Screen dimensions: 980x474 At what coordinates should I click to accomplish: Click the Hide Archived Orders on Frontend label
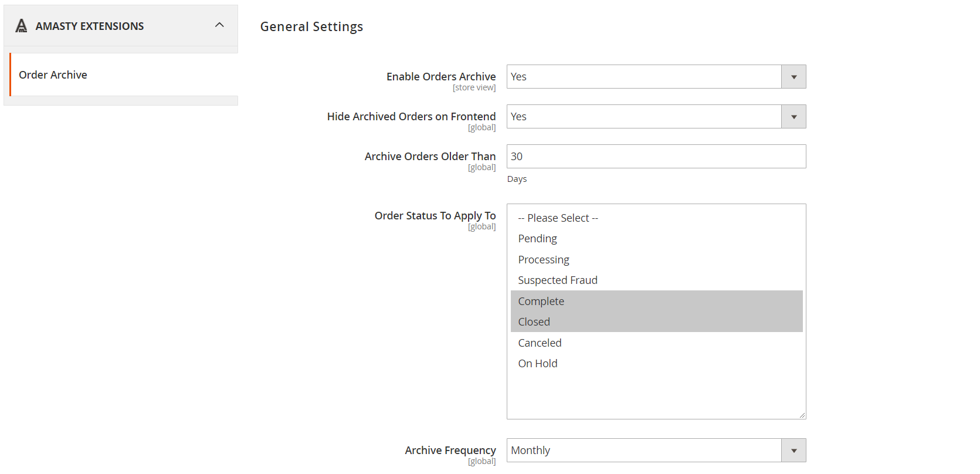(x=411, y=117)
